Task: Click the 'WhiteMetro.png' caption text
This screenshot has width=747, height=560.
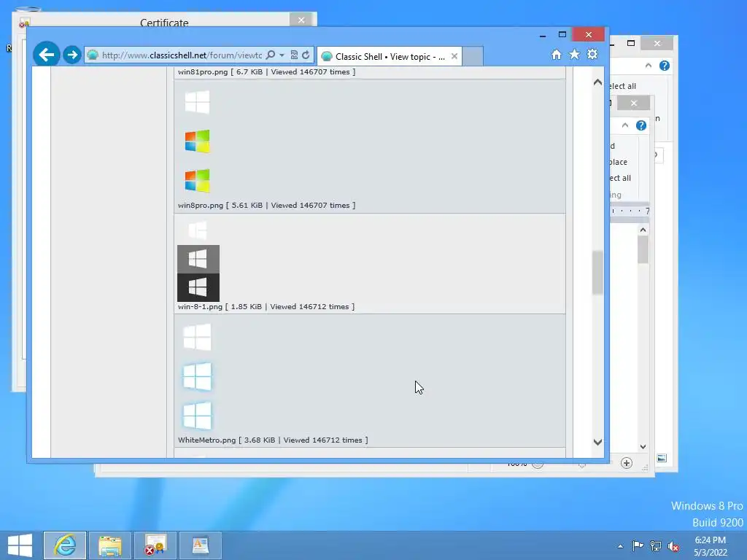Action: (206, 440)
